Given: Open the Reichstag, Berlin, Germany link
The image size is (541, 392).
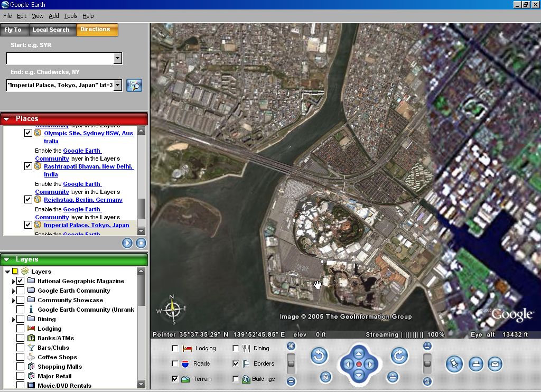Looking at the screenshot, I should coord(83,200).
